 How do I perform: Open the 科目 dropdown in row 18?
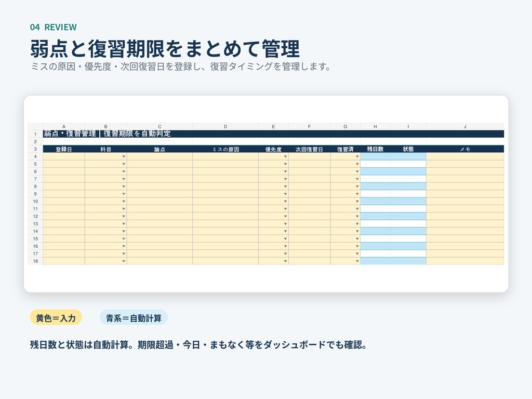(124, 261)
